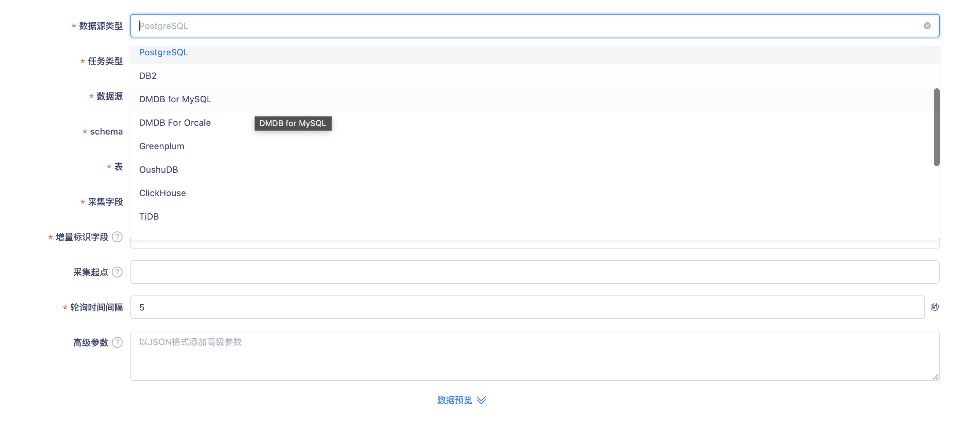Image resolution: width=980 pixels, height=426 pixels.
Task: Click the 轮询时间间隔 label
Action: pos(96,307)
